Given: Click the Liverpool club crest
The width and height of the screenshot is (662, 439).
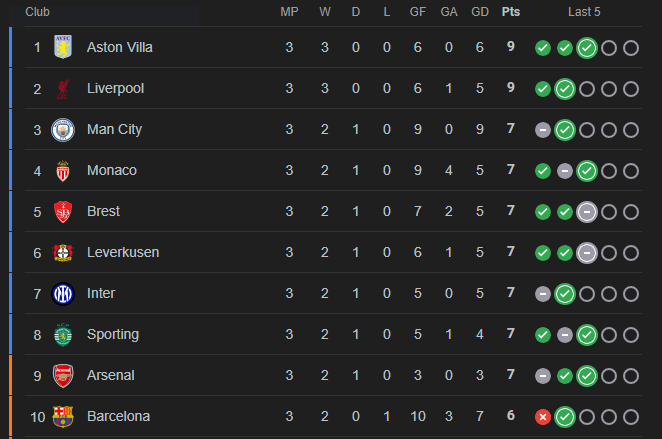Looking at the screenshot, I should [x=63, y=89].
